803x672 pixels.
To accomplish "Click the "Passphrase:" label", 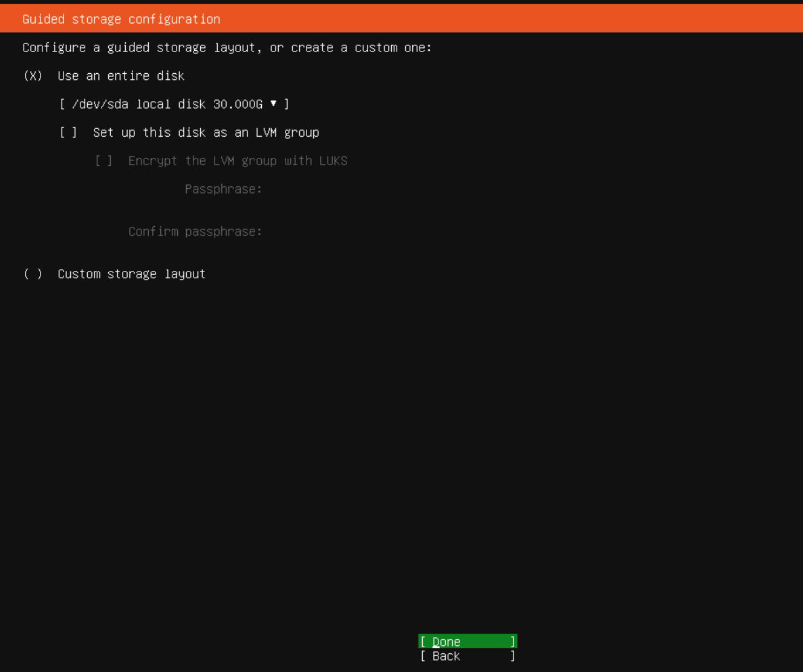I will [223, 189].
